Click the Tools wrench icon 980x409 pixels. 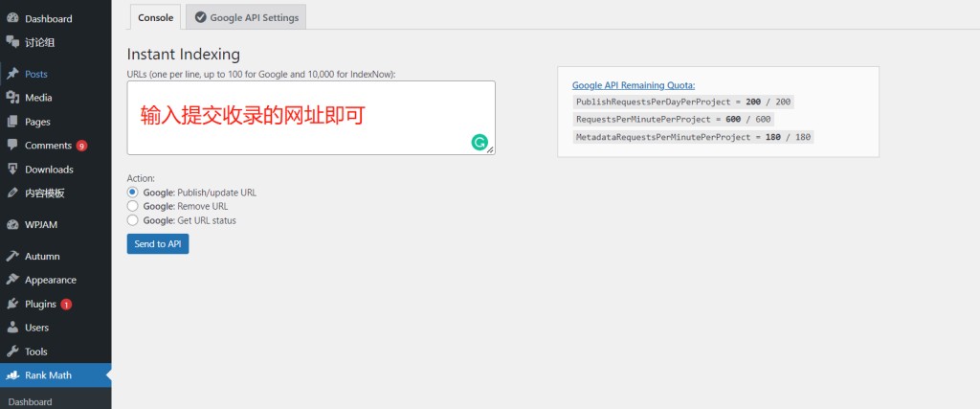12,352
